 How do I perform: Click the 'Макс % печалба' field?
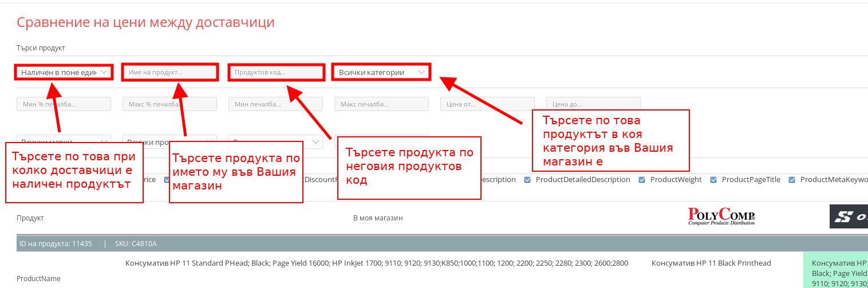coord(169,104)
